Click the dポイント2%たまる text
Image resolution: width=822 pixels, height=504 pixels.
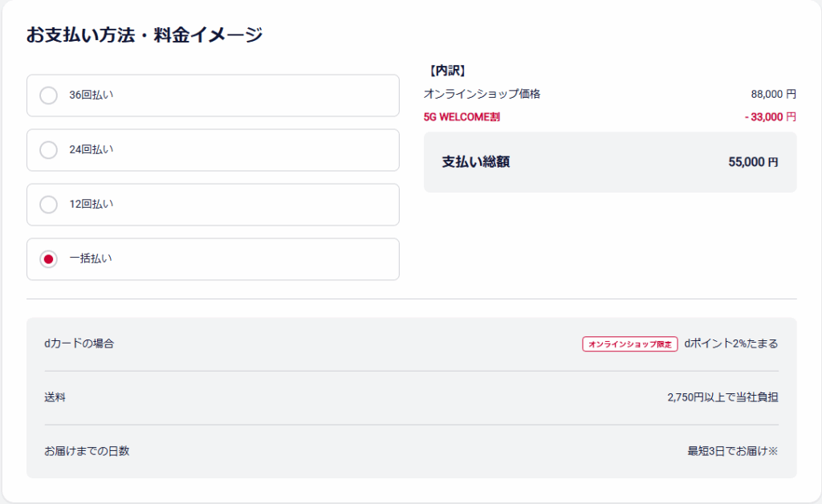731,343
